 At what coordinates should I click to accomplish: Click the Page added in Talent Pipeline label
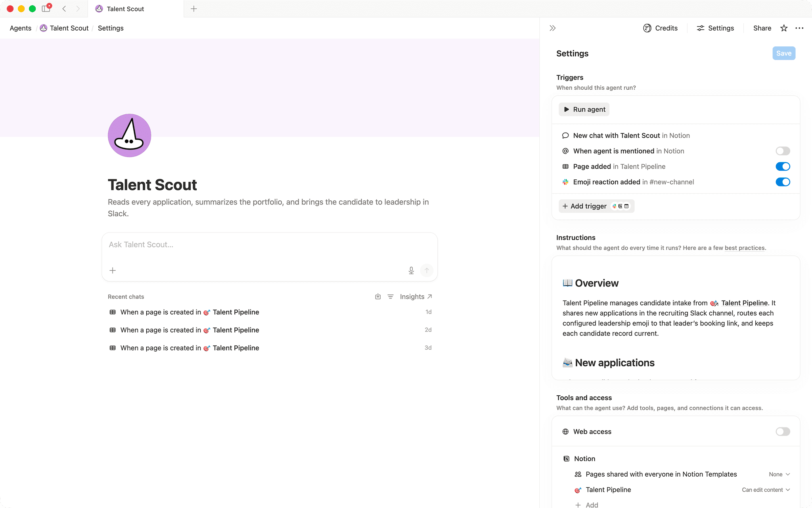coord(619,166)
